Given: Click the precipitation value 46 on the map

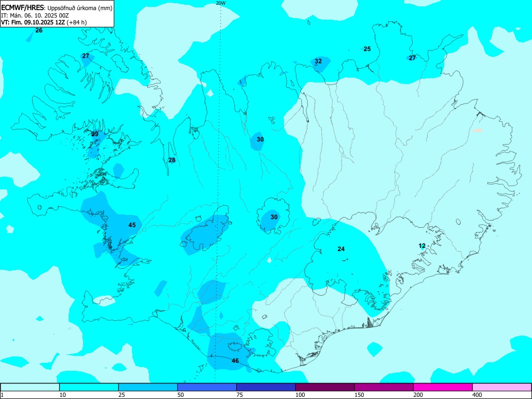Looking at the screenshot, I should (x=235, y=361).
